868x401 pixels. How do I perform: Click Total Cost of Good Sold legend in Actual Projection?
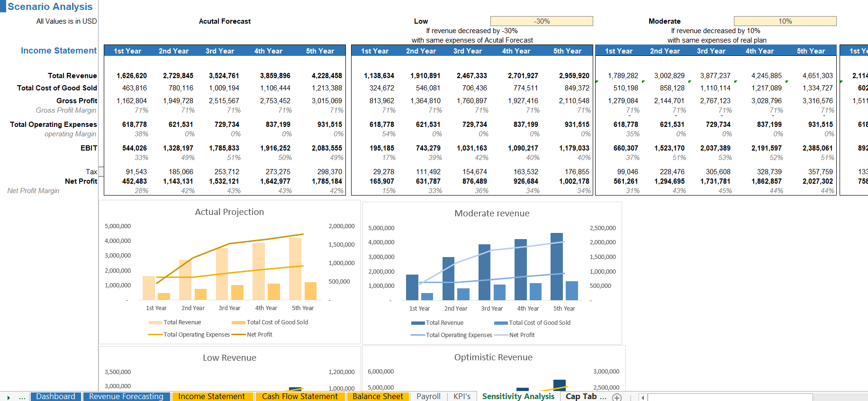point(277,322)
